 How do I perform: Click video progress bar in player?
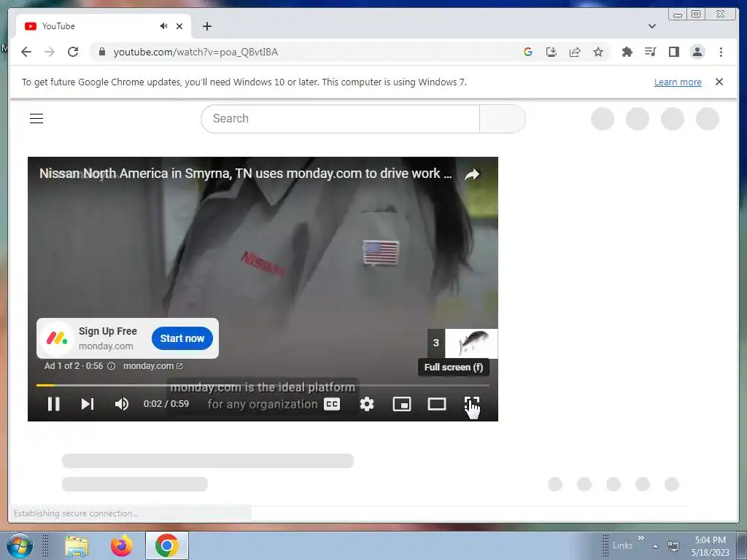[x=263, y=385]
